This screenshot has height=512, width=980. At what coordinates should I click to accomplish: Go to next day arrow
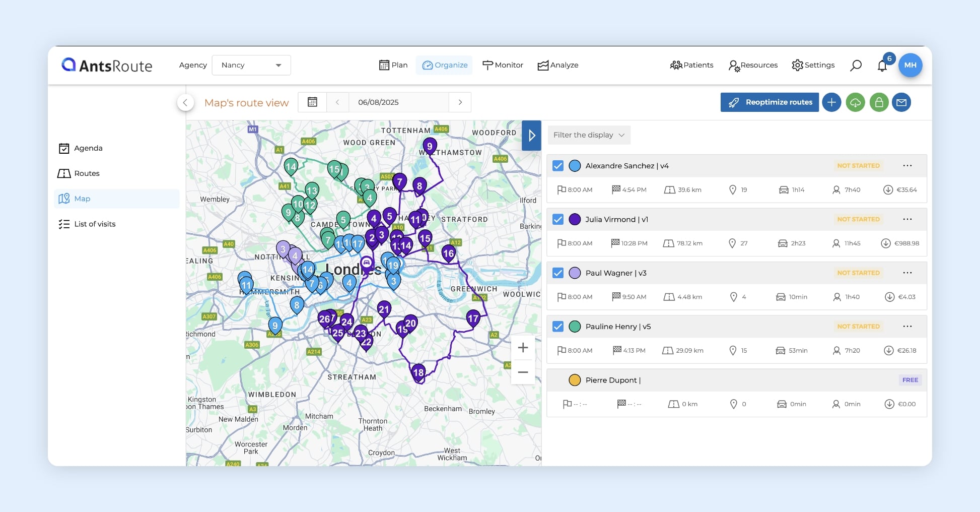460,102
